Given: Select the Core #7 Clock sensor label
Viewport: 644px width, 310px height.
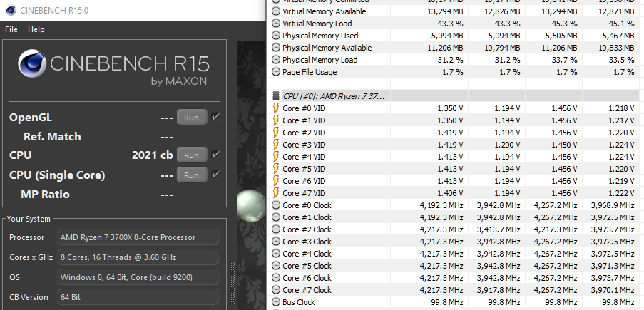Looking at the screenshot, I should coord(307,290).
